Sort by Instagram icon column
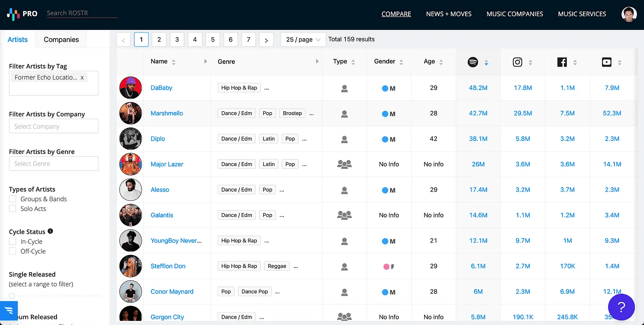Viewport: 644px width, 325px height. click(530, 62)
